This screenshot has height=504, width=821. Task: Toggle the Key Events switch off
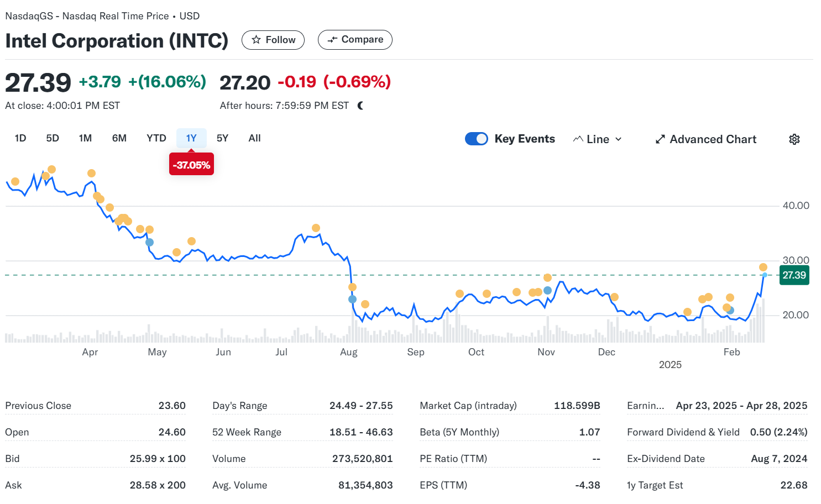[477, 139]
